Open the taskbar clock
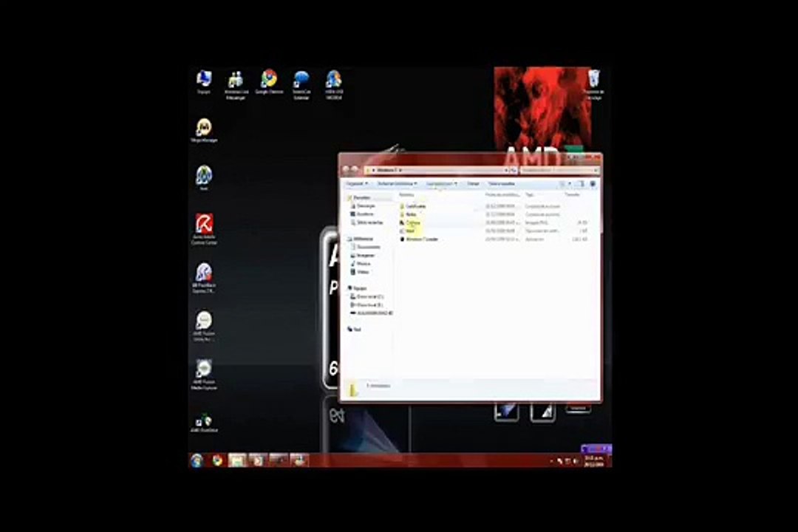Screen dimensions: 798x532 click(x=594, y=461)
